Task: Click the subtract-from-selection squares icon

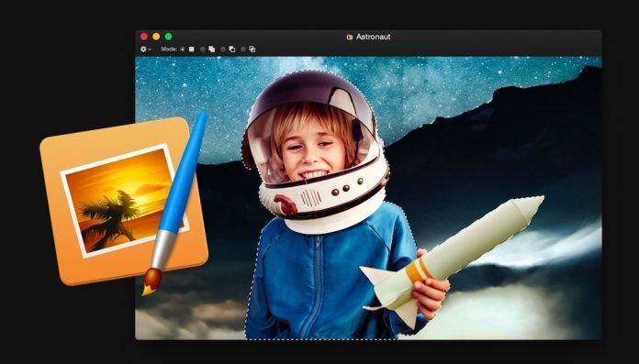Action: point(232,50)
